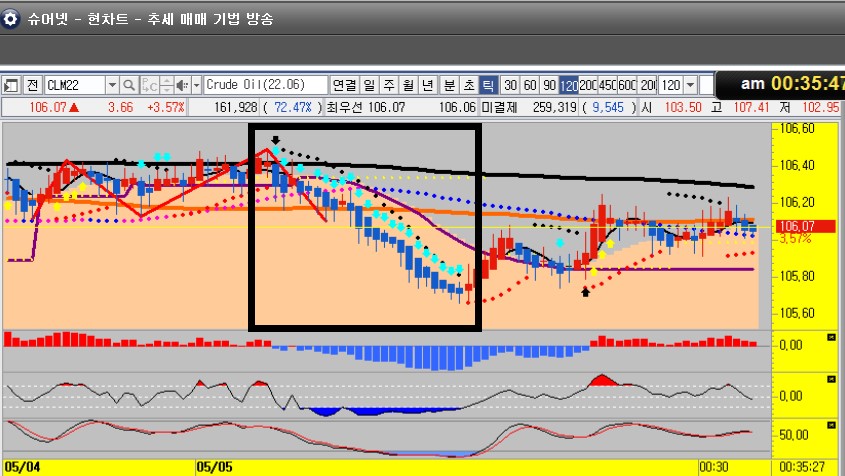Click the 미결제 open interest label

[x=499, y=107]
